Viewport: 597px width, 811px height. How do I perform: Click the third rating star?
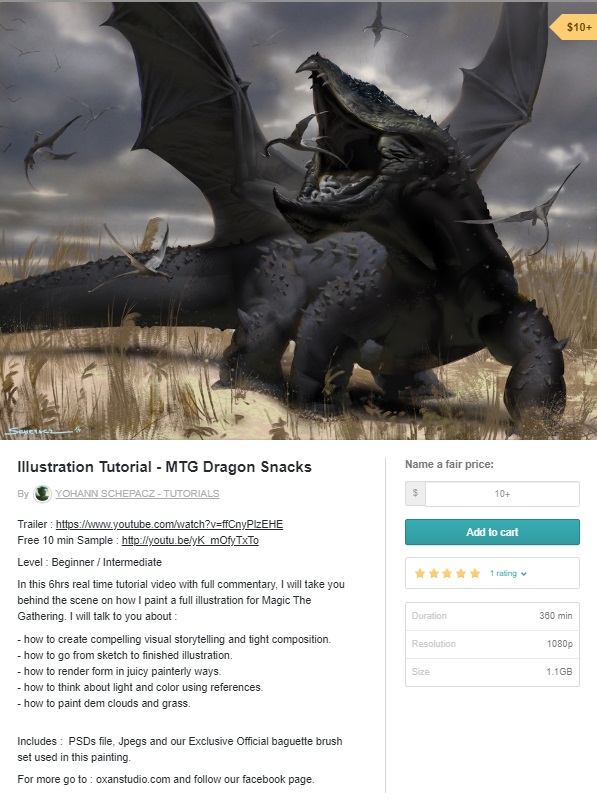447,573
